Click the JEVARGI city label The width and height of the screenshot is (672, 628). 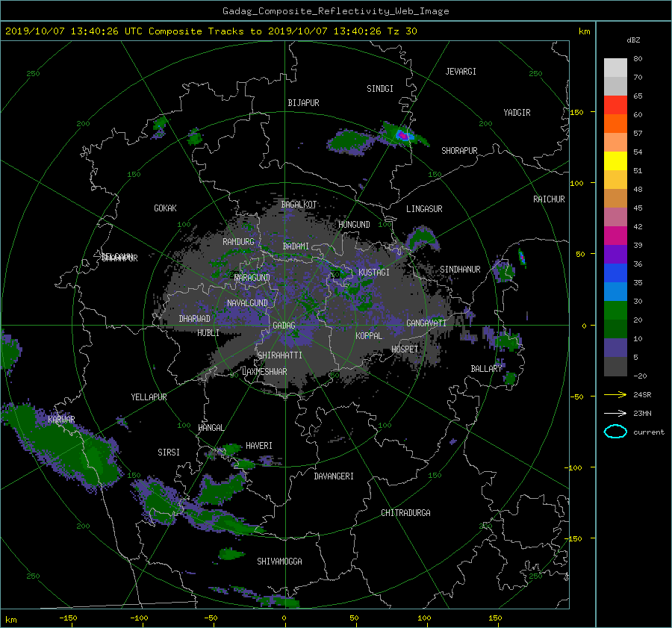461,72
